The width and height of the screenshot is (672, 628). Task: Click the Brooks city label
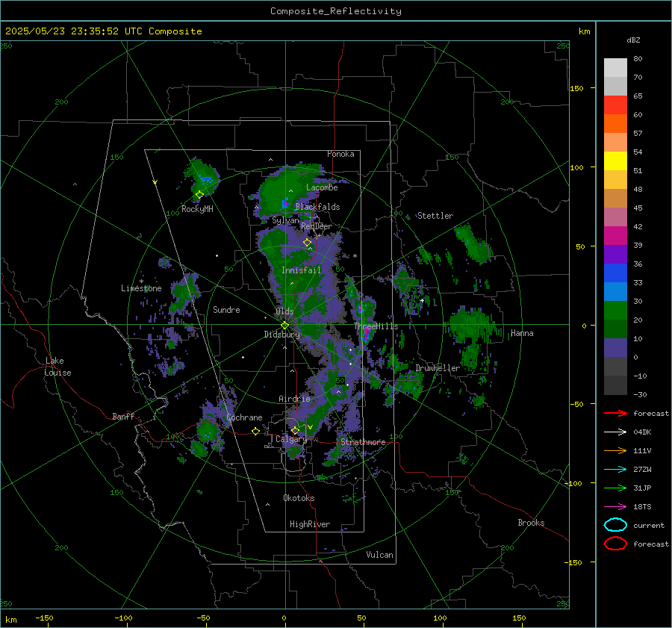pyautogui.click(x=531, y=523)
